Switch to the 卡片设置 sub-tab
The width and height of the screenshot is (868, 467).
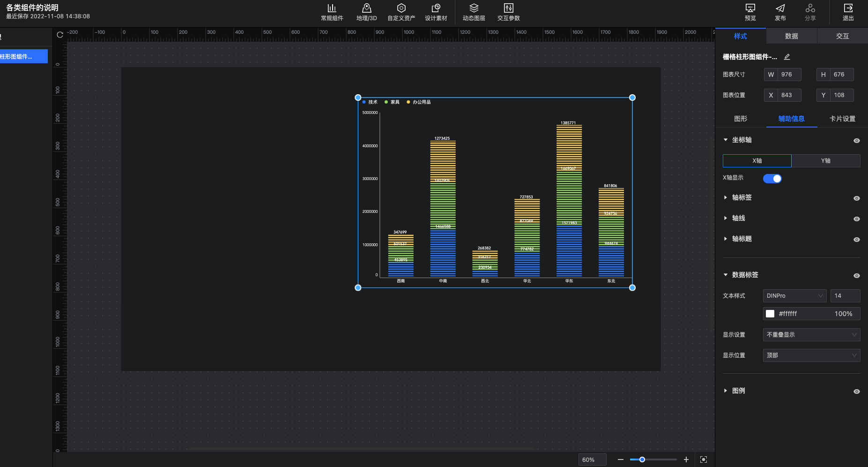click(843, 119)
